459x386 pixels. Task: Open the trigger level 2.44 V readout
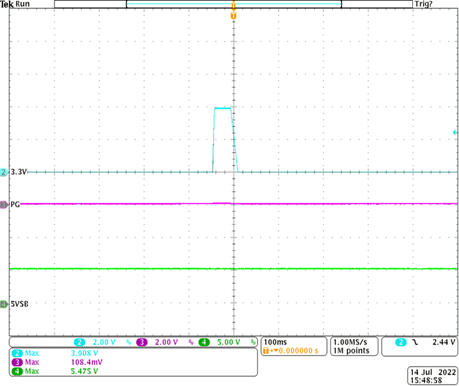(x=444, y=342)
